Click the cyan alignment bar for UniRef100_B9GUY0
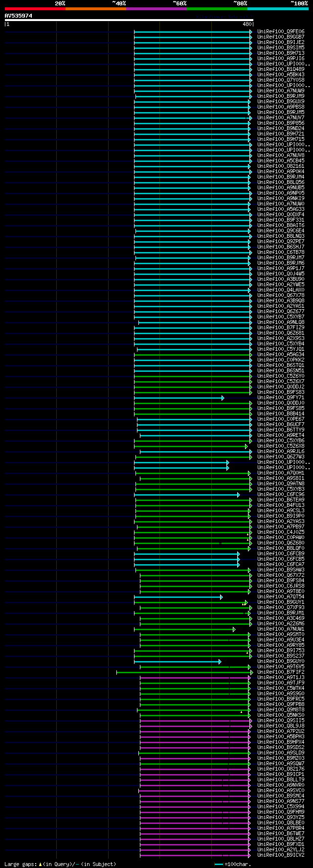 [178, 662]
